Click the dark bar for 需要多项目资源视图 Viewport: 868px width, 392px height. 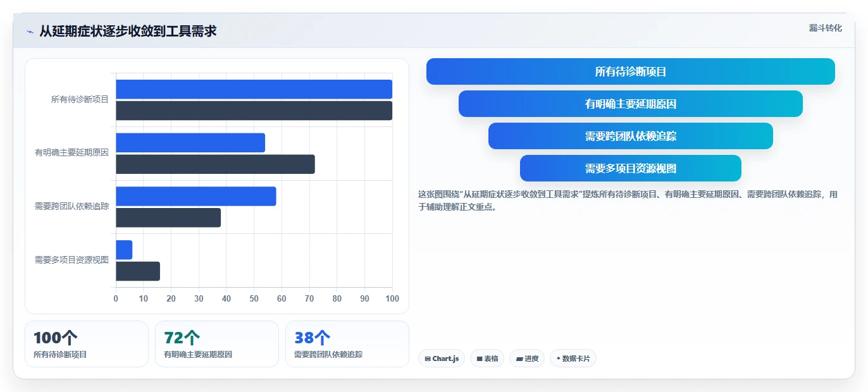point(138,271)
